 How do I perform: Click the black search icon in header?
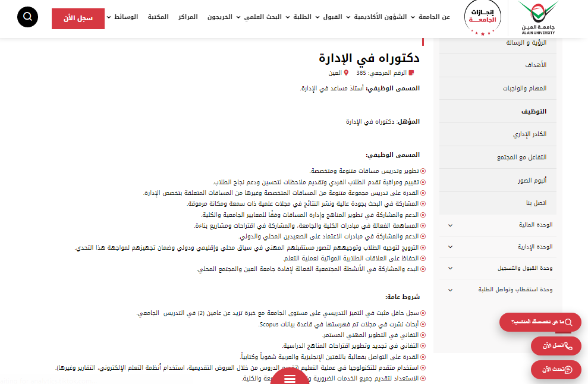(27, 17)
